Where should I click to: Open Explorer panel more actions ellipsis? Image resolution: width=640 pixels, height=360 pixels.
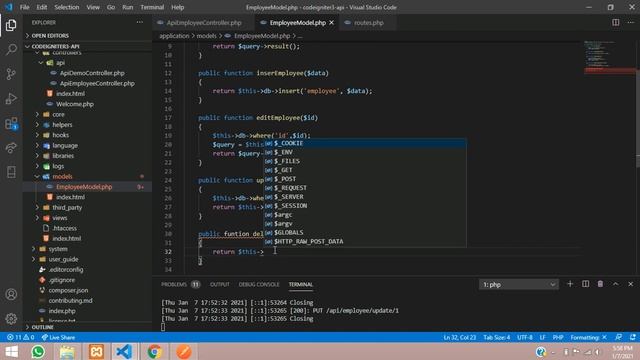[140, 22]
